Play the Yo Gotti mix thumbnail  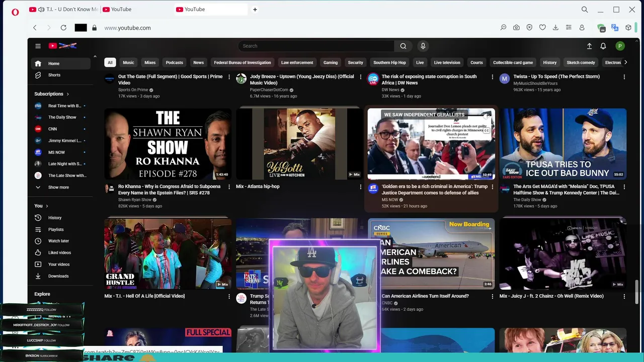coord(299,144)
